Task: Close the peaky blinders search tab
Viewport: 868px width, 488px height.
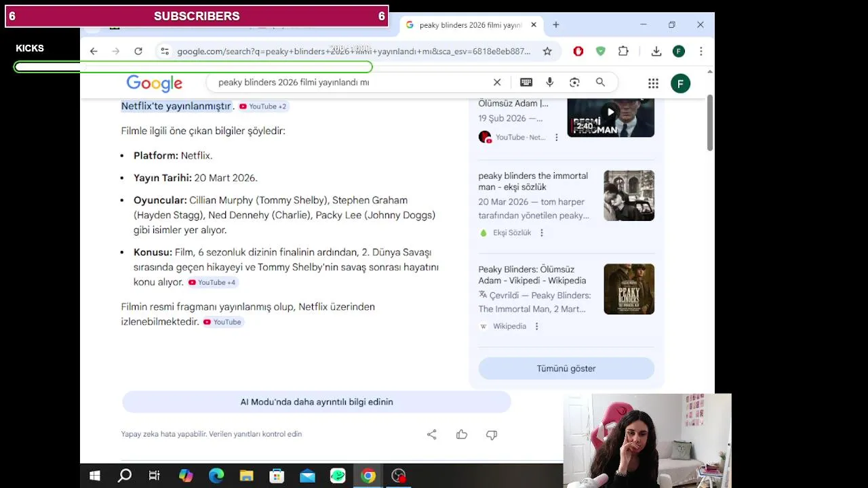Action: (x=534, y=24)
